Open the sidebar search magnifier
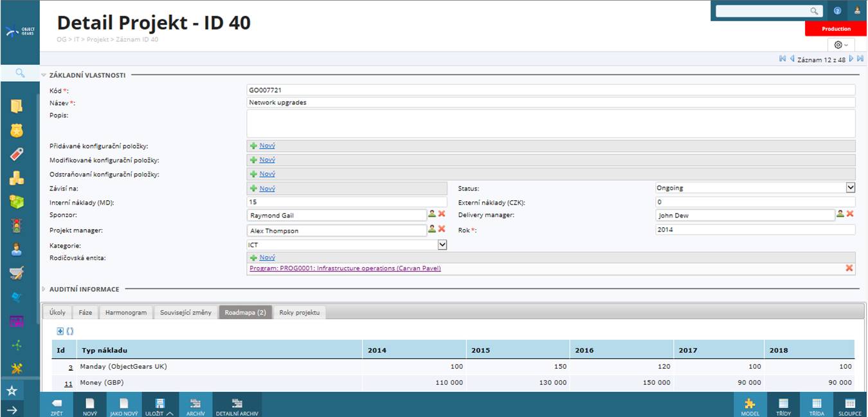 pyautogui.click(x=19, y=73)
